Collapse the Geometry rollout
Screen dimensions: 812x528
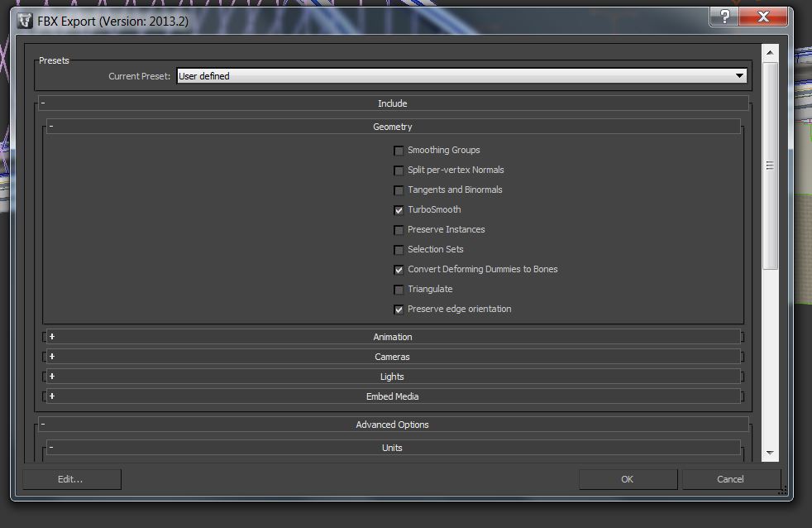393,127
